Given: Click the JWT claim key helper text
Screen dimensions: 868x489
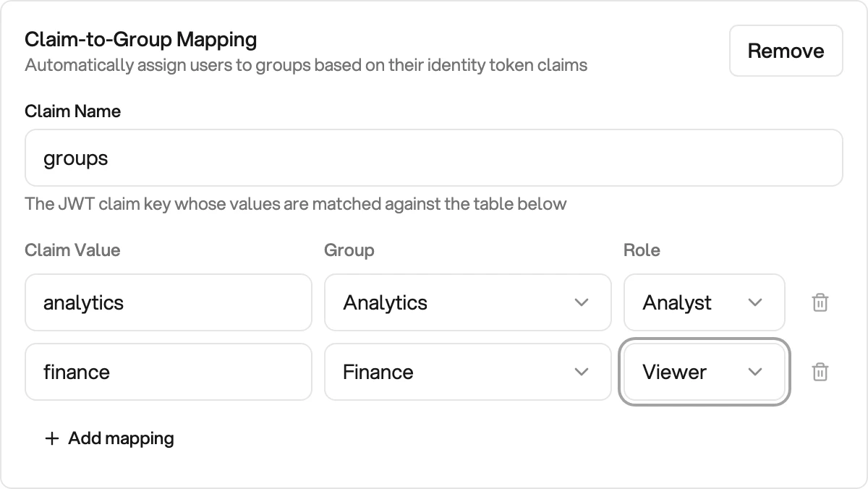Looking at the screenshot, I should coord(296,204).
